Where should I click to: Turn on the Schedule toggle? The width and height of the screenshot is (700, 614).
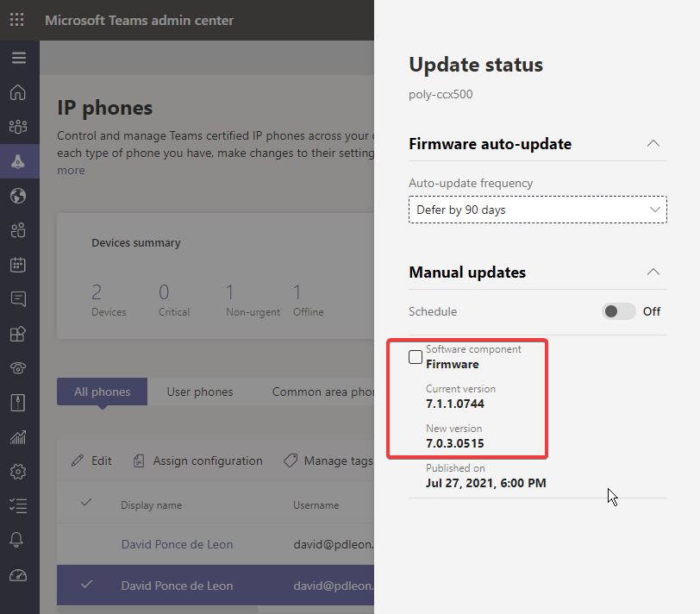(x=618, y=311)
